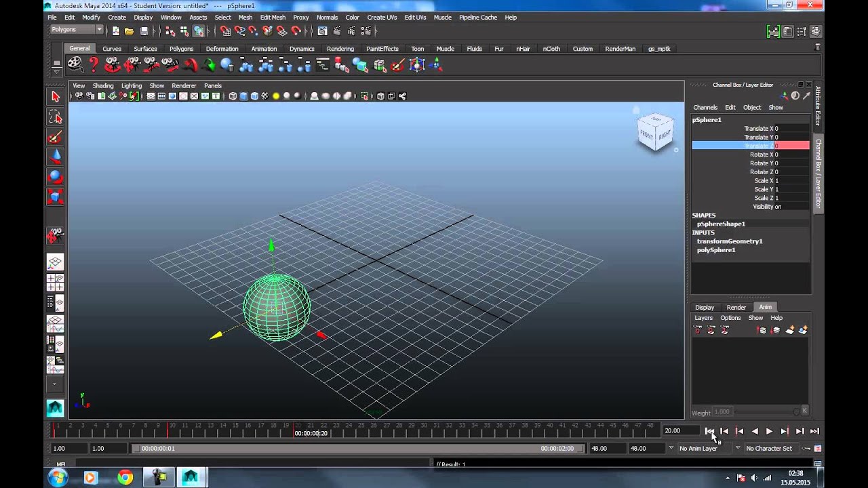Click the ViewCube in the viewport

point(655,132)
